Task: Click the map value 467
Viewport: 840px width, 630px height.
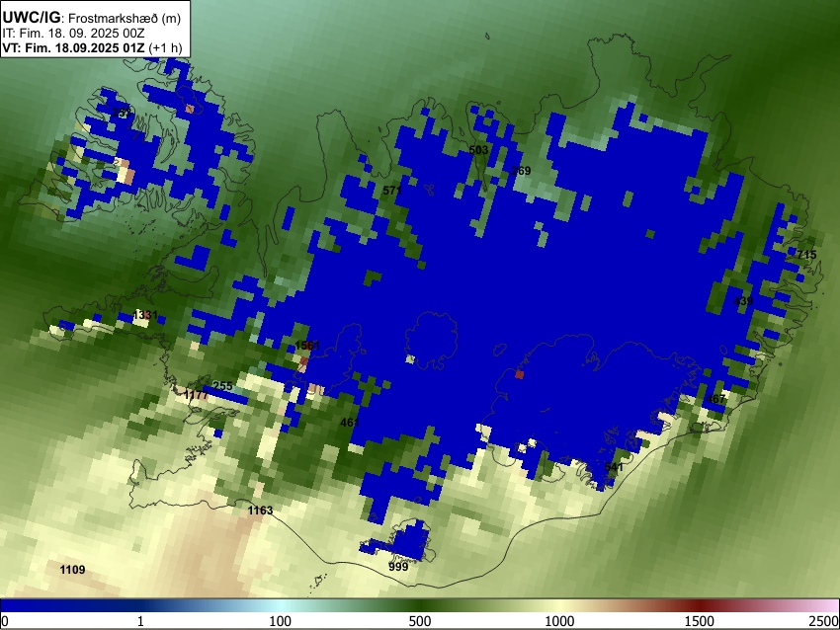Action: [715, 399]
